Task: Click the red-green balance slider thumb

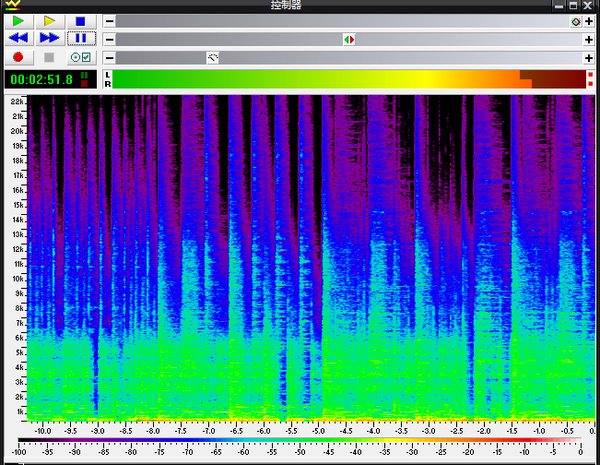Action: (349, 39)
